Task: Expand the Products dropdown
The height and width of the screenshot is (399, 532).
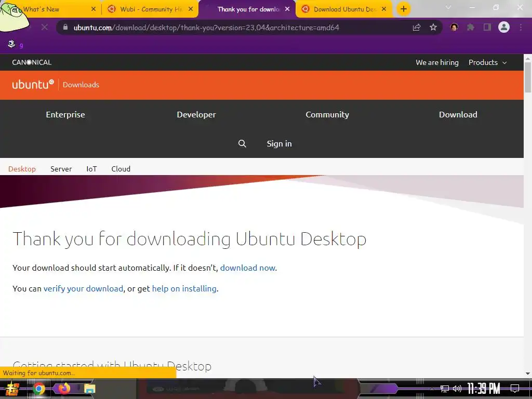Action: [487, 62]
